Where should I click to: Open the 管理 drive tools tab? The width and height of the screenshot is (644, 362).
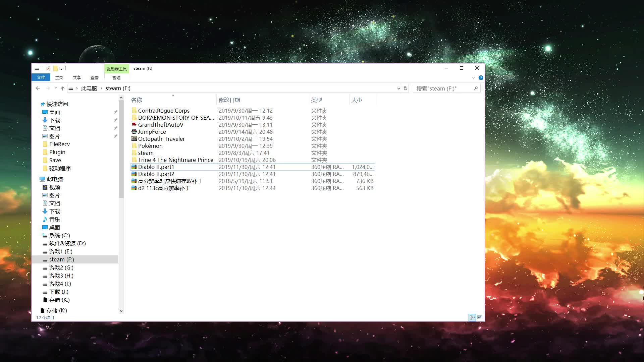pos(116,77)
